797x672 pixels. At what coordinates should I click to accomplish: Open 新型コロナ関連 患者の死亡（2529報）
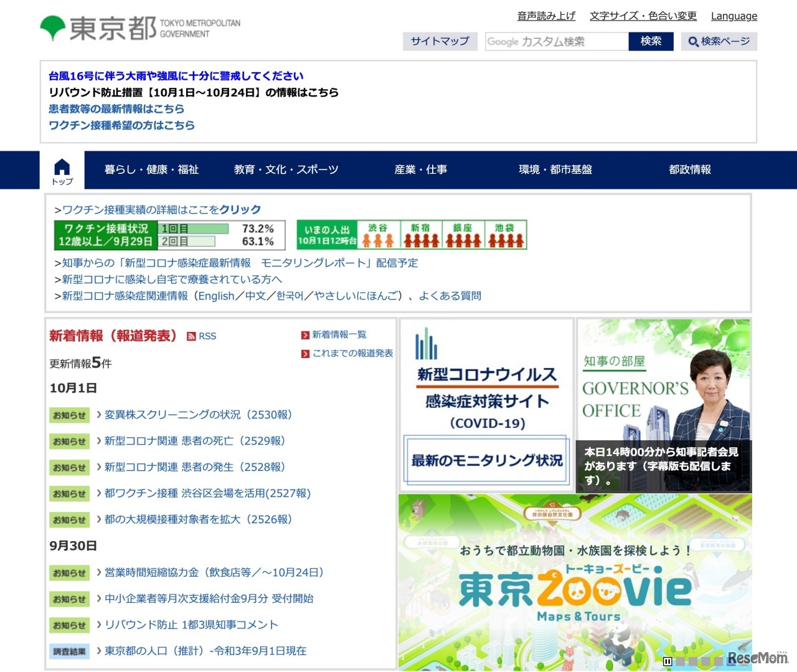click(195, 441)
